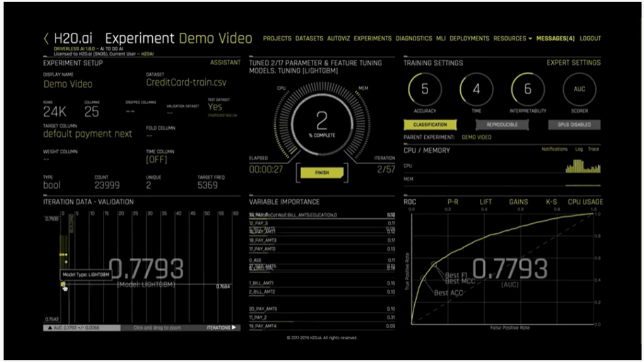Image resolution: width=644 pixels, height=362 pixels.
Task: Open the Notifications tab
Action: (554, 149)
